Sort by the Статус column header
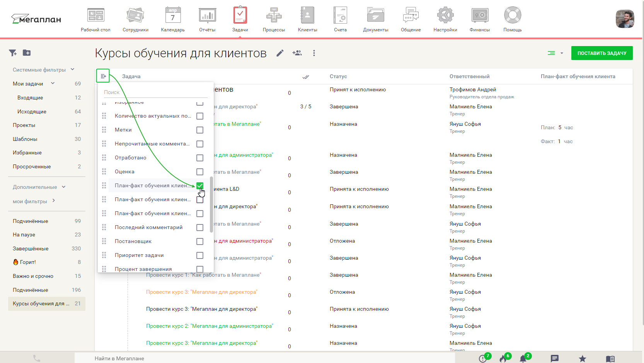644x363 pixels. (x=338, y=76)
